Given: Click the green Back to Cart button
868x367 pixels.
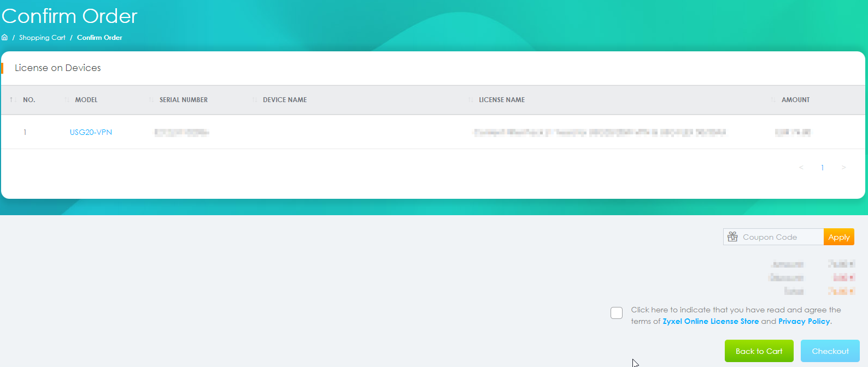Looking at the screenshot, I should (x=759, y=351).
